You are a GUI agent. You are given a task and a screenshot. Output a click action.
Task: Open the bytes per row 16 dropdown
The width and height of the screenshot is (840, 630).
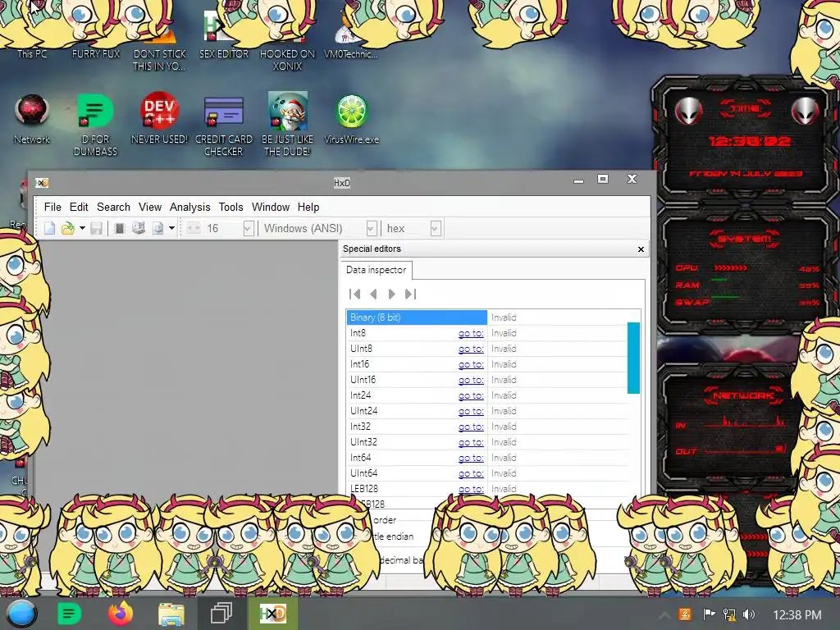(248, 229)
